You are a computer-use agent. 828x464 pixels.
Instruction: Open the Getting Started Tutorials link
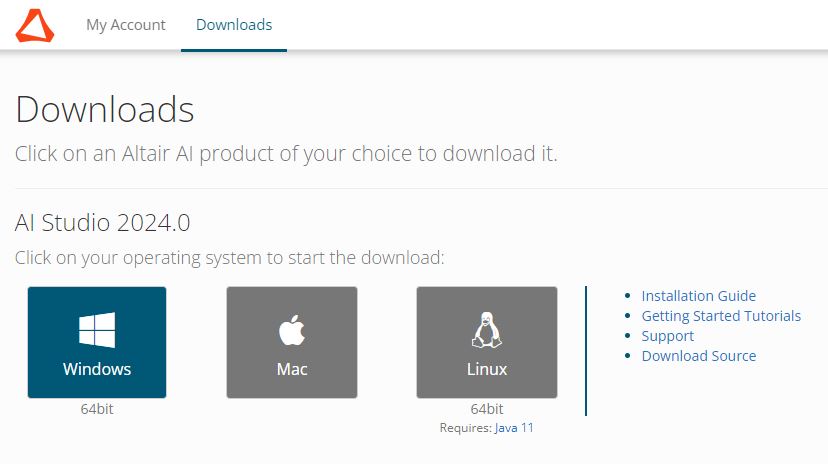[x=721, y=316]
